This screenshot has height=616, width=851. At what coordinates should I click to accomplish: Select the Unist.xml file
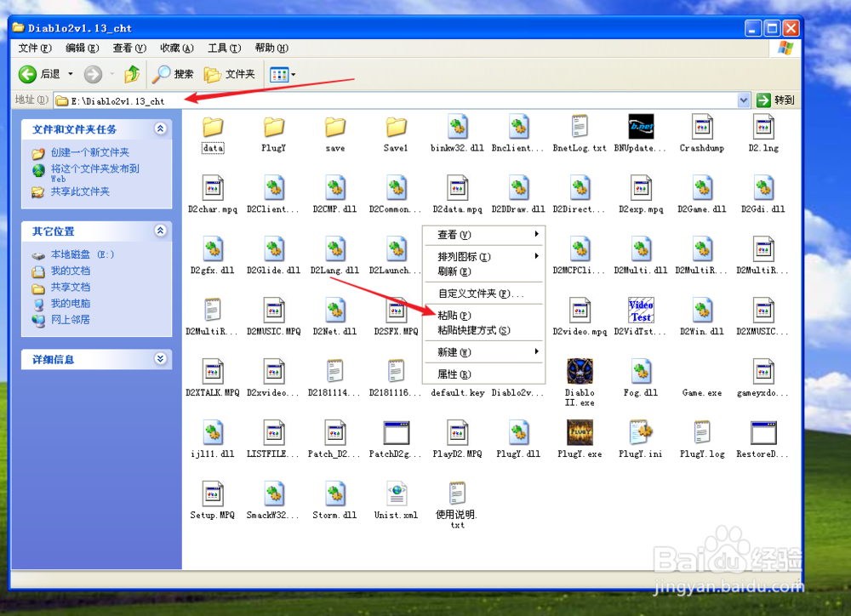(x=396, y=500)
